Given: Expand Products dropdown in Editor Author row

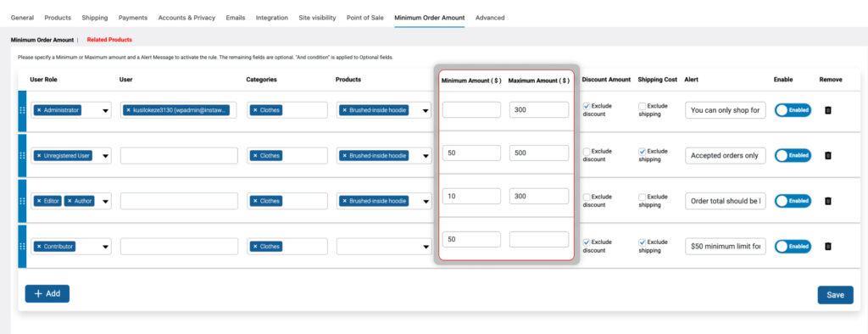Looking at the screenshot, I should (x=426, y=202).
